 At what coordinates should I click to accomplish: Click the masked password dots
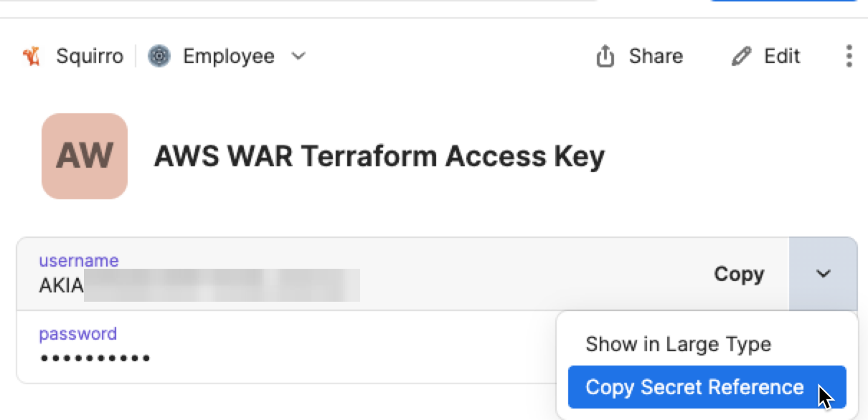point(95,358)
